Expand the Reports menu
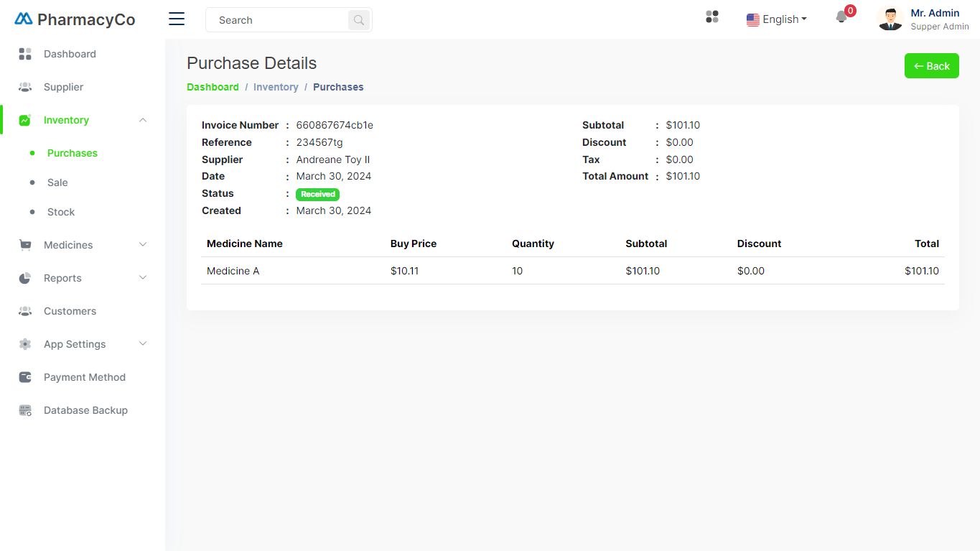Screen dimensions: 980x551 point(142,278)
